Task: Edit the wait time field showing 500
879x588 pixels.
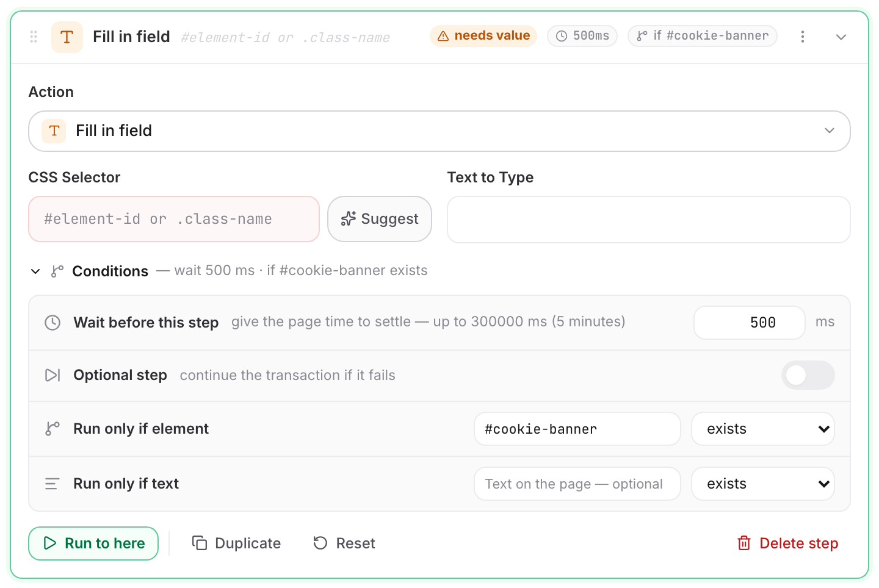Action: 750,323
